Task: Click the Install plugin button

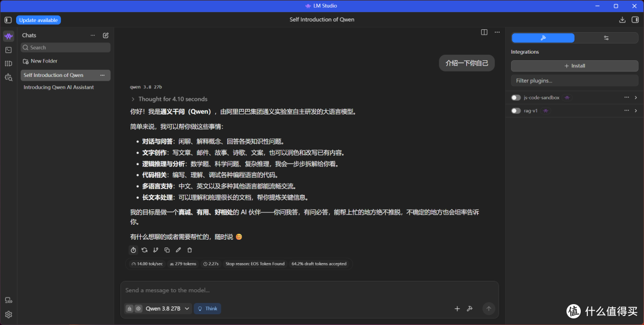Action: pos(575,66)
